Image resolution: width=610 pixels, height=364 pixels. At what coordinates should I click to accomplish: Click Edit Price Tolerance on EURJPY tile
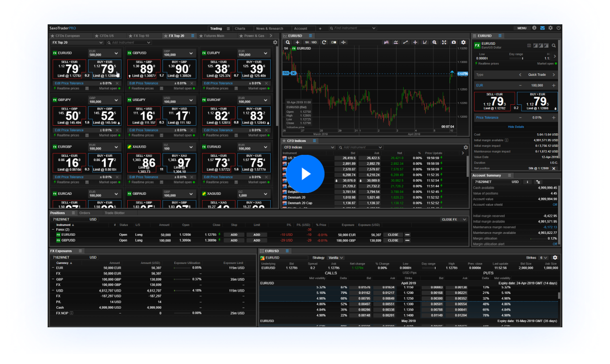tap(218, 83)
